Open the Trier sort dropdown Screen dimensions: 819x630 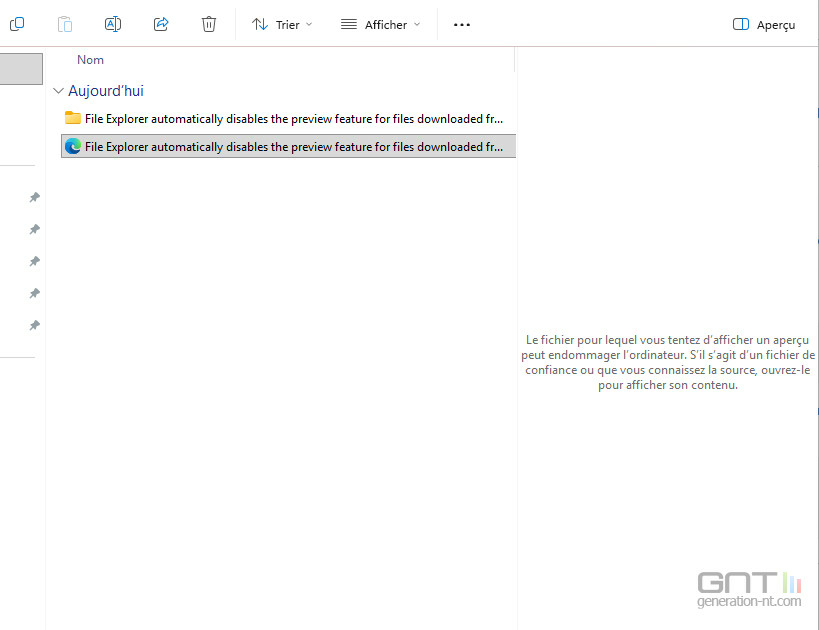(x=282, y=24)
